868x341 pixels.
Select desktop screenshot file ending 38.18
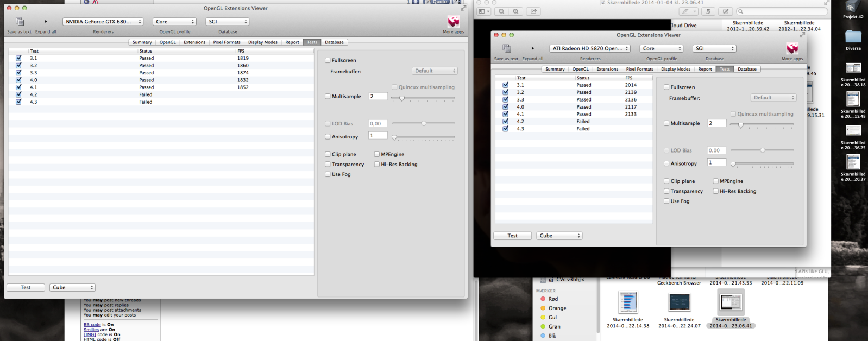tap(853, 68)
